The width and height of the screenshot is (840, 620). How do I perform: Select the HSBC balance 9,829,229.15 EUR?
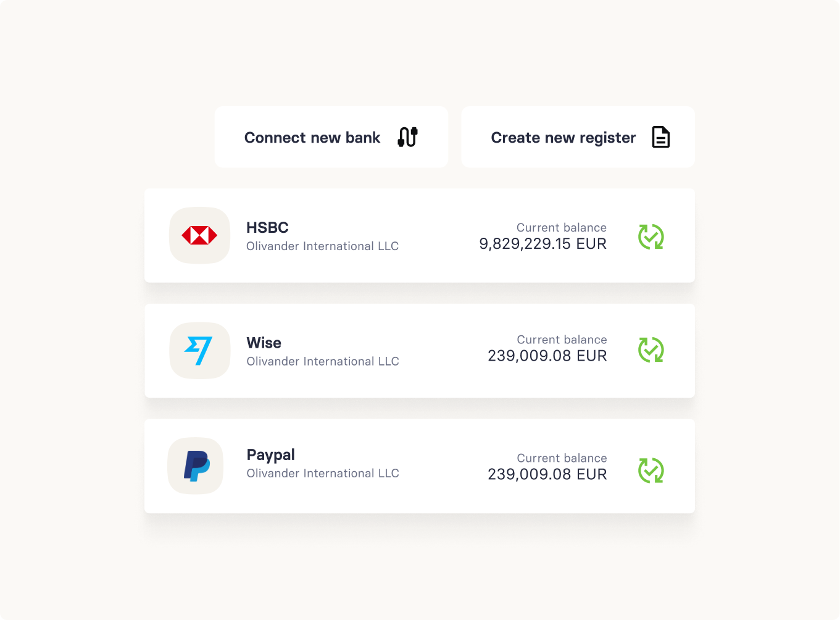[543, 244]
